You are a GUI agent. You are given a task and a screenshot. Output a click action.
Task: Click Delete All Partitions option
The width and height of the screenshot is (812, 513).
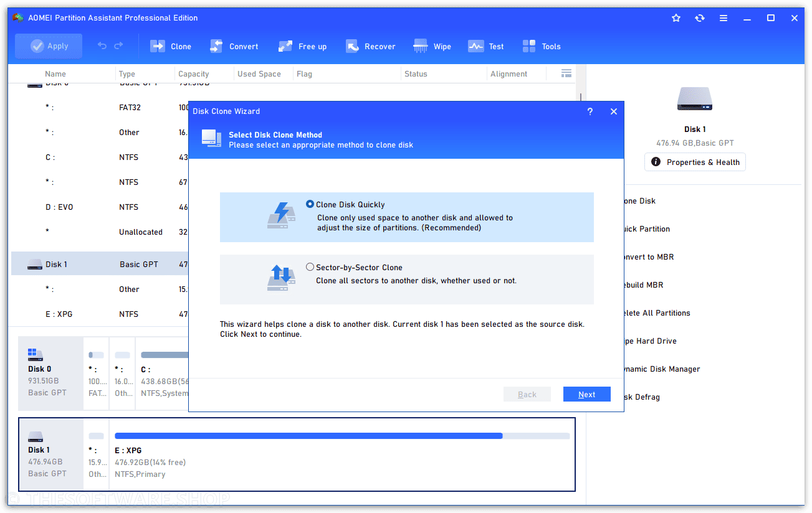point(657,313)
